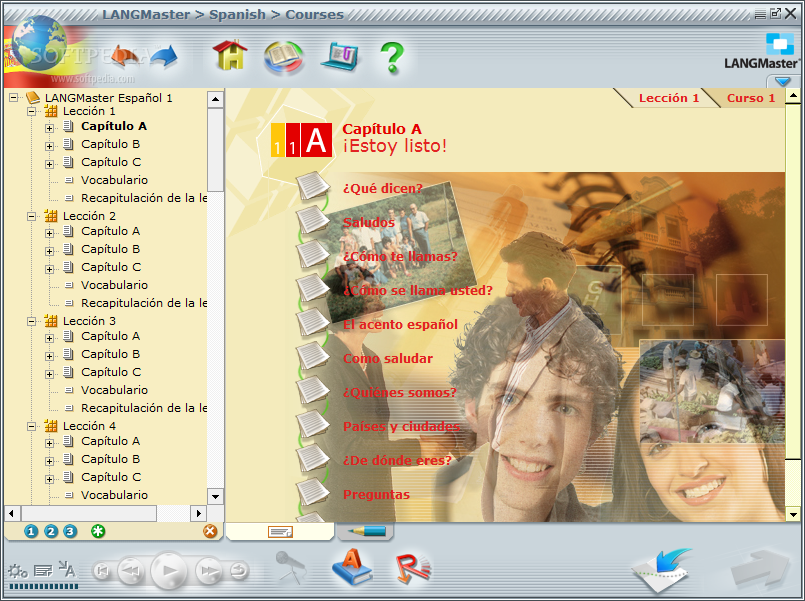805x601 pixels.
Task: Select Capítulo B under Lección 4
Action: click(x=110, y=459)
